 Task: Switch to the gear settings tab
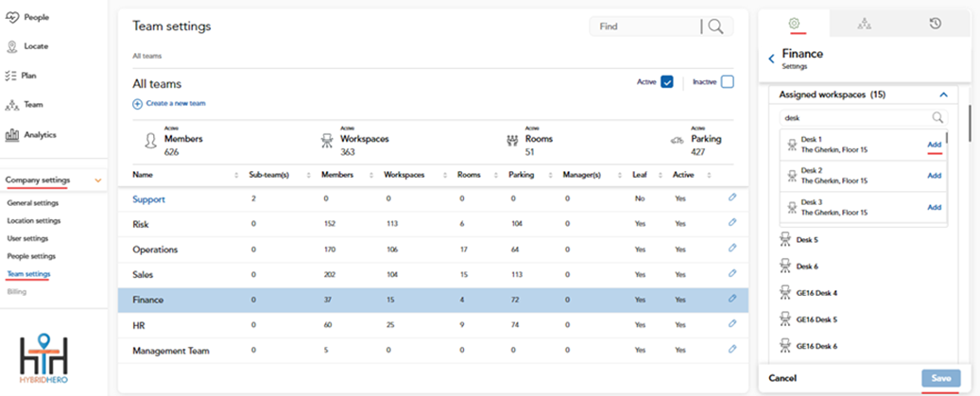click(794, 23)
